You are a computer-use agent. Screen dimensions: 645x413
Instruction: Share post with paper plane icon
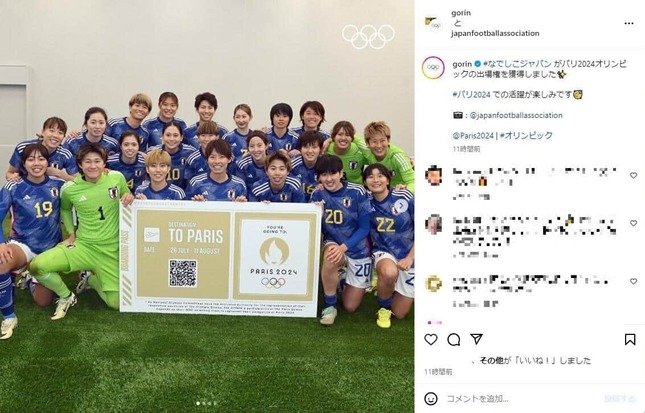click(476, 339)
